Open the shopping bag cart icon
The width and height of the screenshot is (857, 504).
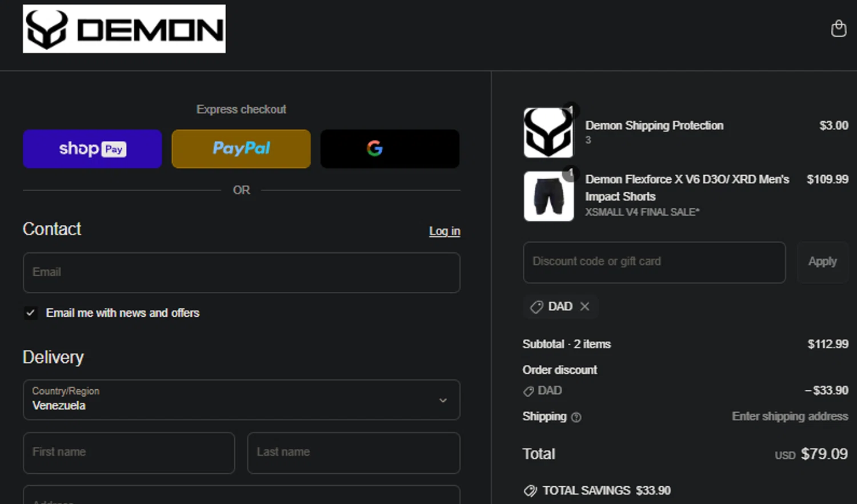click(838, 29)
